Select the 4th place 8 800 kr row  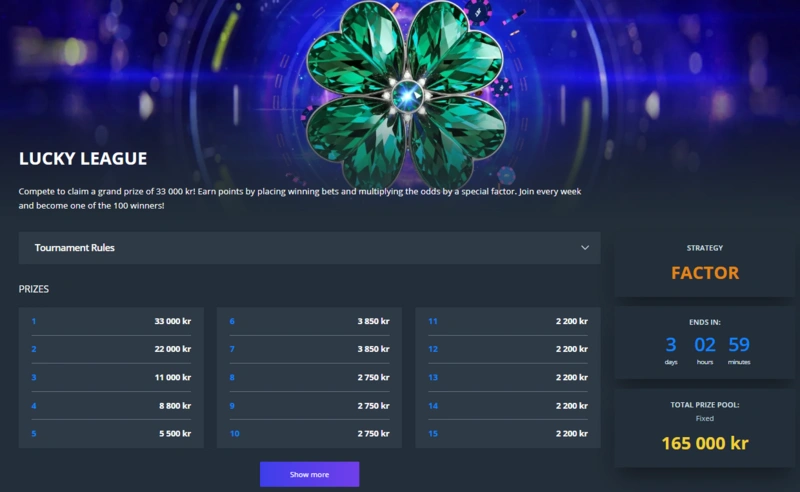click(x=110, y=406)
